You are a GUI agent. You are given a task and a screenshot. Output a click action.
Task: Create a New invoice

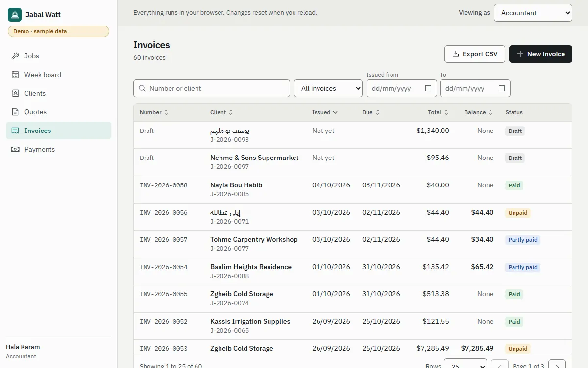pyautogui.click(x=540, y=54)
